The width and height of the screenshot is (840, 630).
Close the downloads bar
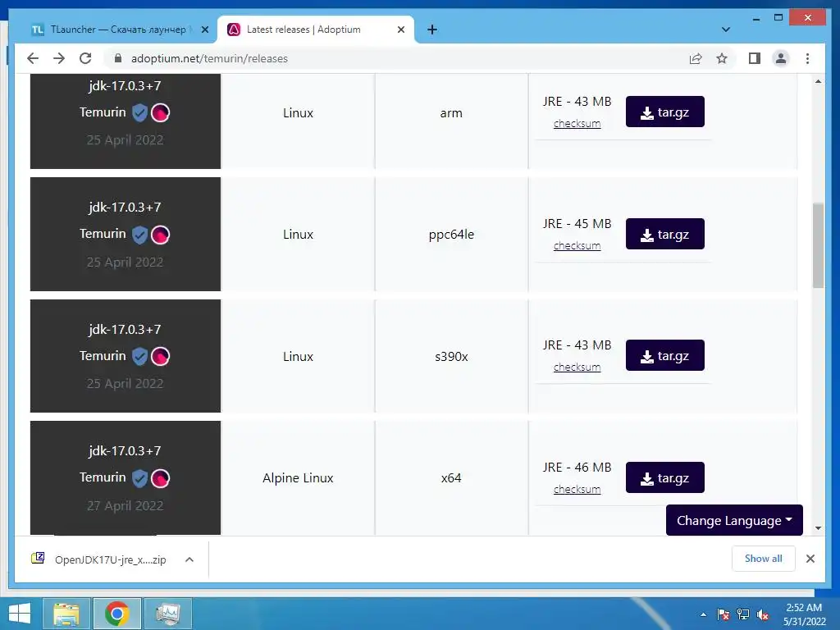coord(810,559)
